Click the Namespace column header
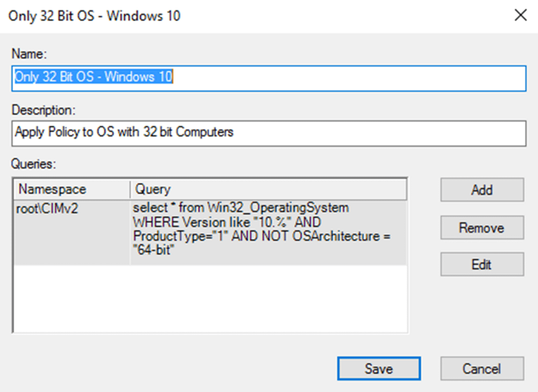The image size is (538, 392). [72, 189]
